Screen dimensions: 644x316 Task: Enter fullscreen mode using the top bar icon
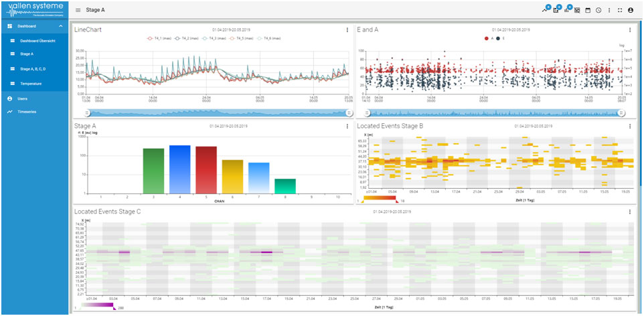coord(620,11)
